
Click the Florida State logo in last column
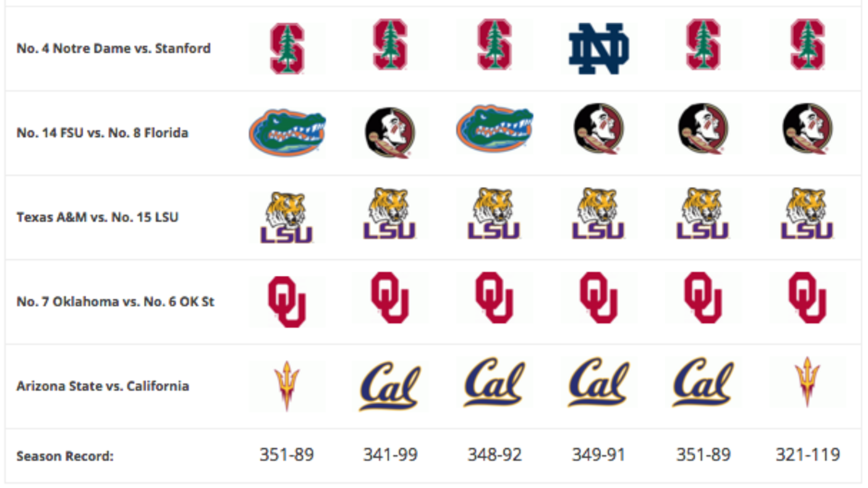click(x=807, y=130)
